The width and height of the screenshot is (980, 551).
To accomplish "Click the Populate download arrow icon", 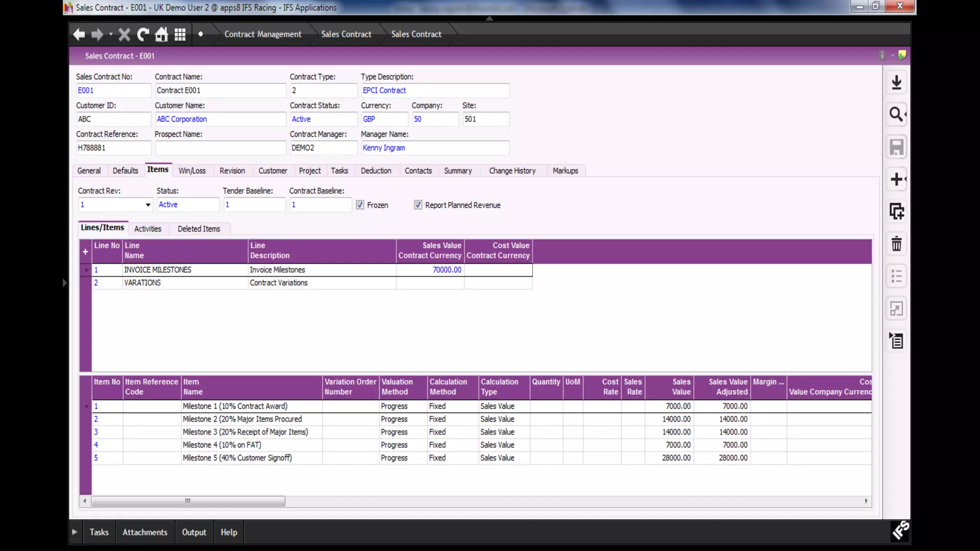I will [896, 82].
